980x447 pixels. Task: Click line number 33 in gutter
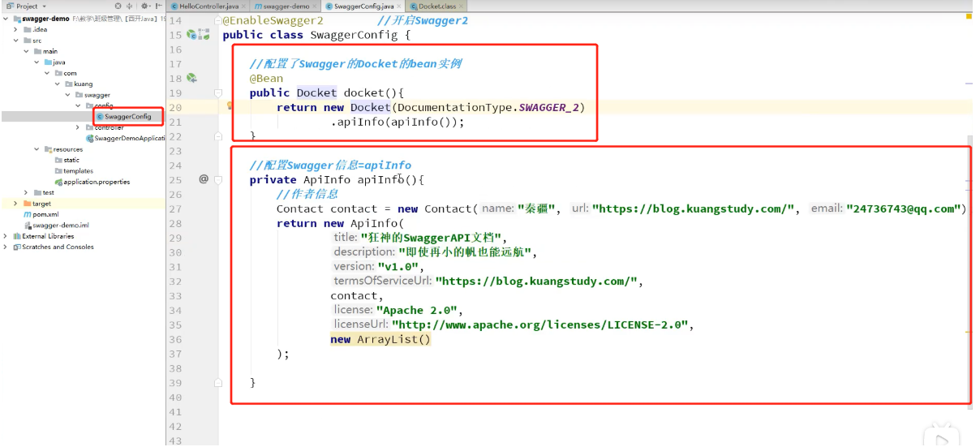[x=175, y=295]
